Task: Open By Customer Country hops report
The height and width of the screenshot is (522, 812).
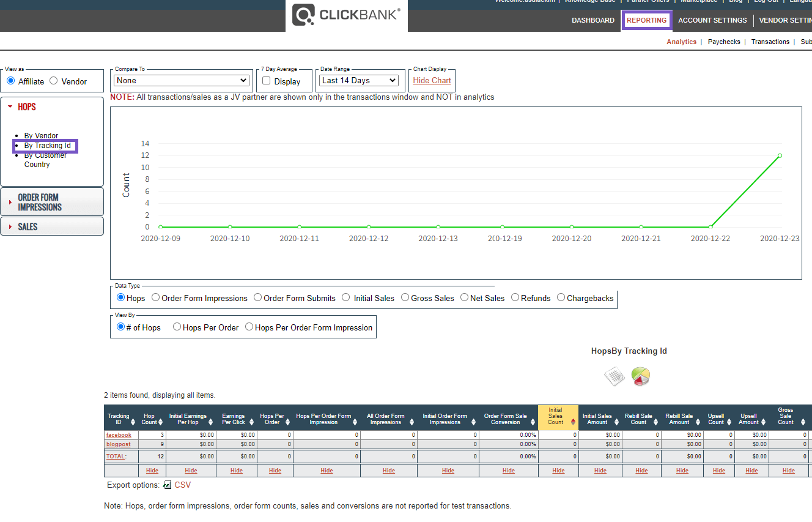Action: pos(45,160)
